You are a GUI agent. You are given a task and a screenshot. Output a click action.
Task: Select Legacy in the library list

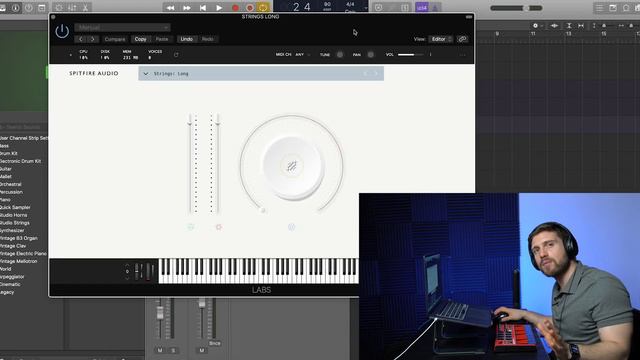(7, 292)
